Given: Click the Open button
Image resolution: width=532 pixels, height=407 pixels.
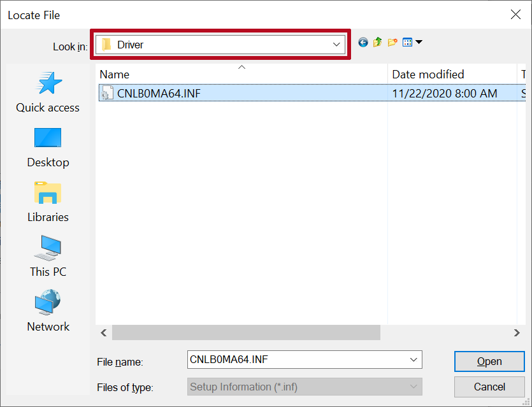Looking at the screenshot, I should [x=489, y=362].
